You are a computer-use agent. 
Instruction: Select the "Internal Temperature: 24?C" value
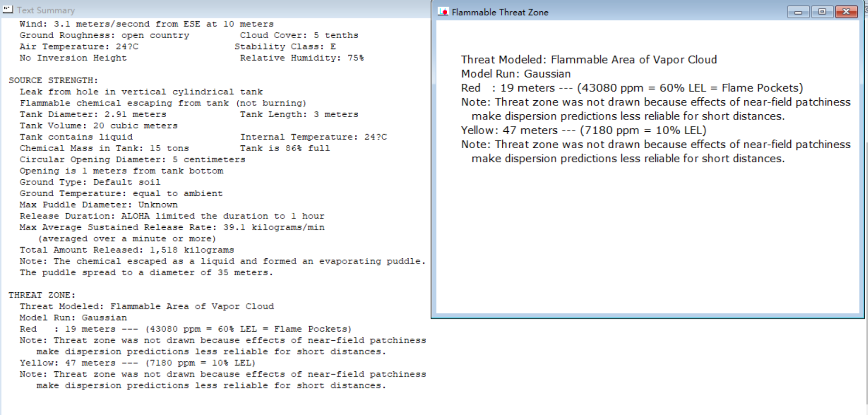click(313, 137)
